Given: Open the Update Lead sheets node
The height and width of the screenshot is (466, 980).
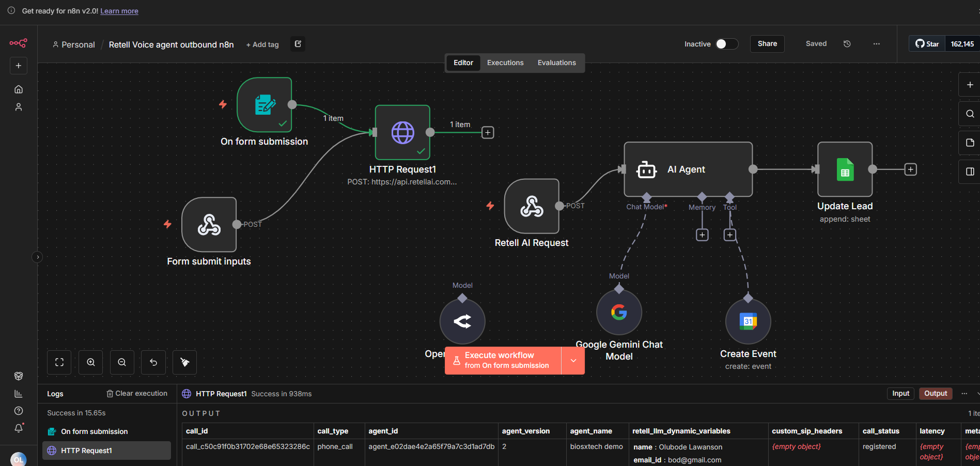Looking at the screenshot, I should point(845,169).
